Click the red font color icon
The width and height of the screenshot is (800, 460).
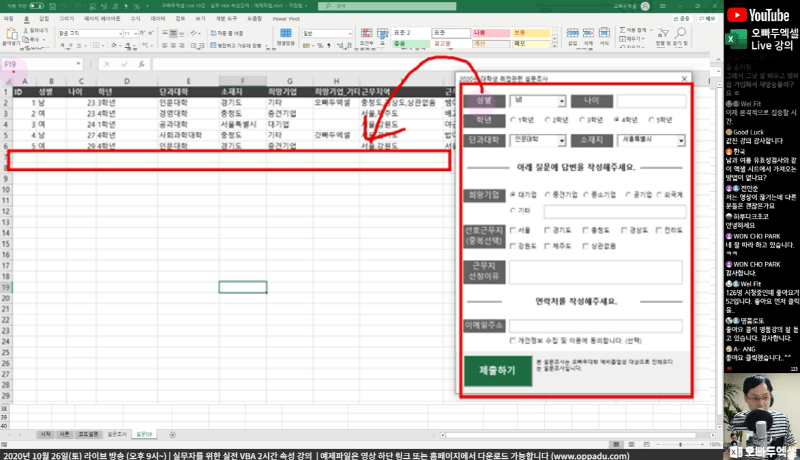pyautogui.click(x=128, y=45)
